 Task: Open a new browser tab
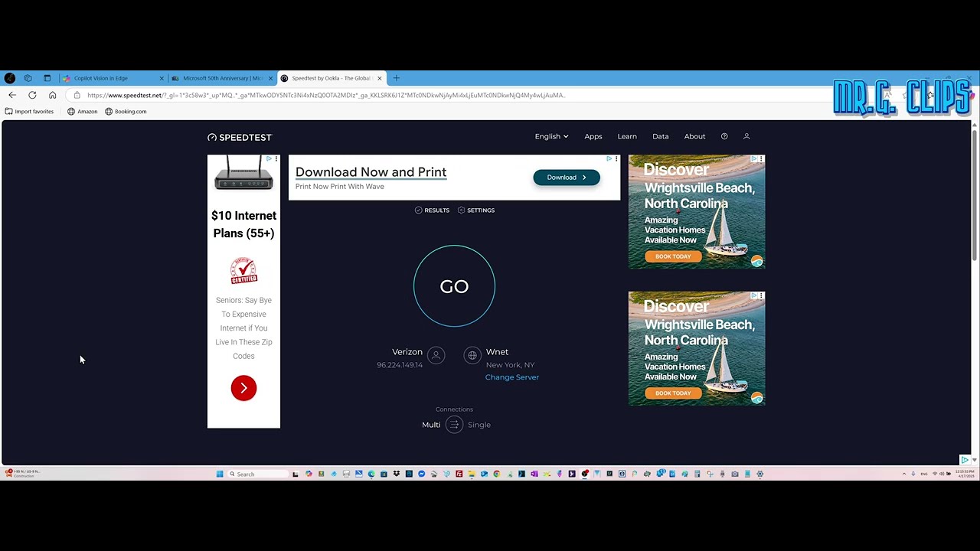396,78
